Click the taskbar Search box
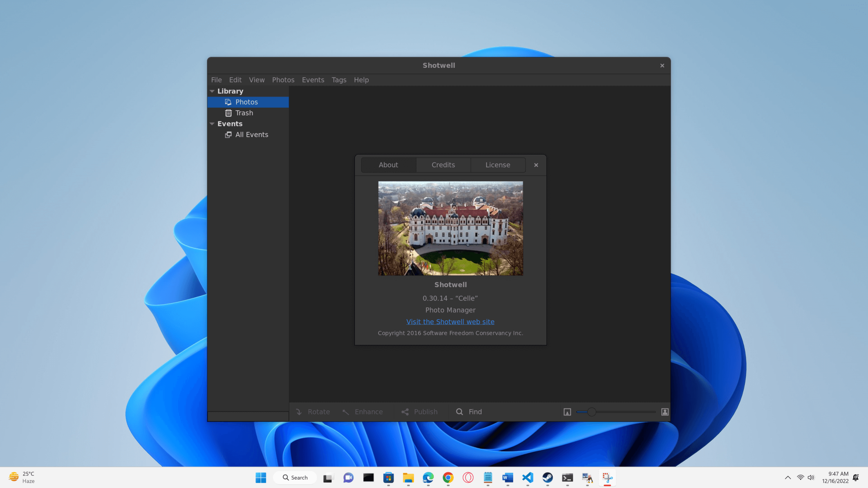The height and width of the screenshot is (488, 868). (295, 478)
